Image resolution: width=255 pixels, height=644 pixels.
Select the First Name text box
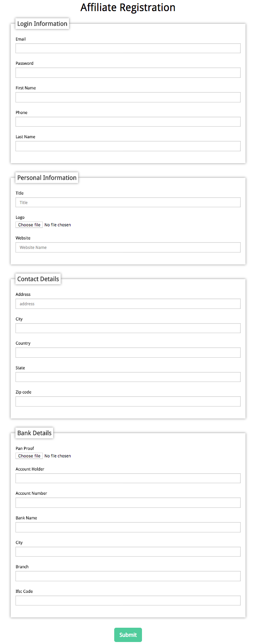click(128, 97)
